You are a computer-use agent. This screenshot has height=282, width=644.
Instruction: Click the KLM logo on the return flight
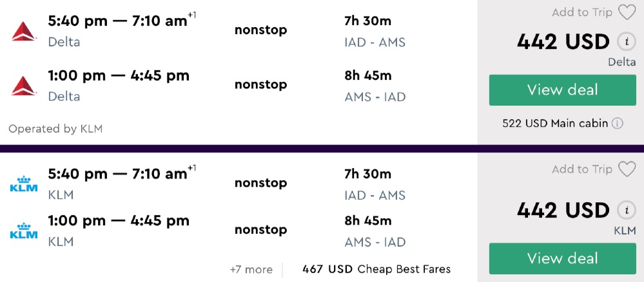click(x=24, y=230)
